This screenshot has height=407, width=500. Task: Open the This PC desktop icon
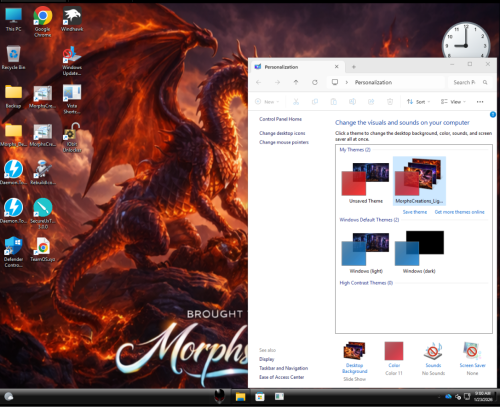tap(13, 19)
